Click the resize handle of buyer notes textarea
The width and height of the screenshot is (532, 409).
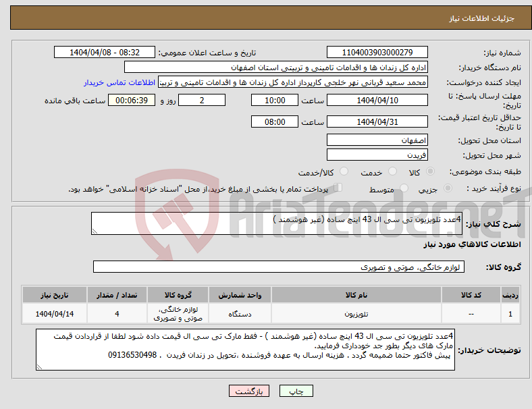point(39,367)
